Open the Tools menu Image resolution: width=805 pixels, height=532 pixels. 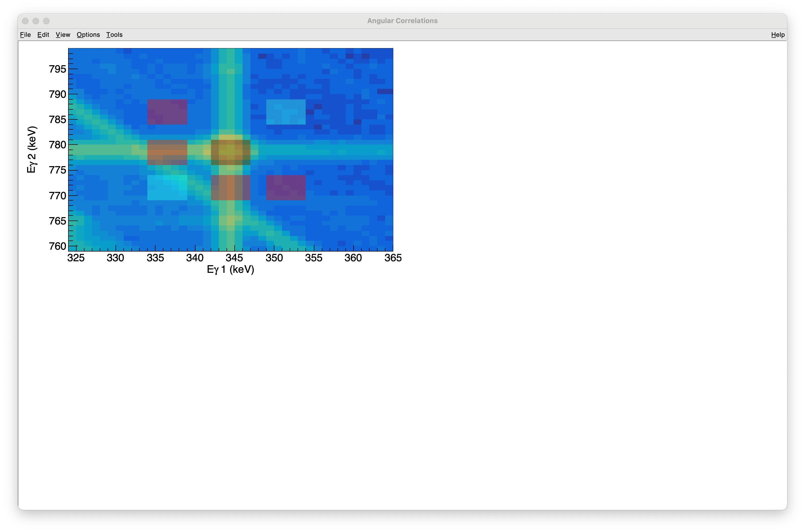tap(114, 35)
